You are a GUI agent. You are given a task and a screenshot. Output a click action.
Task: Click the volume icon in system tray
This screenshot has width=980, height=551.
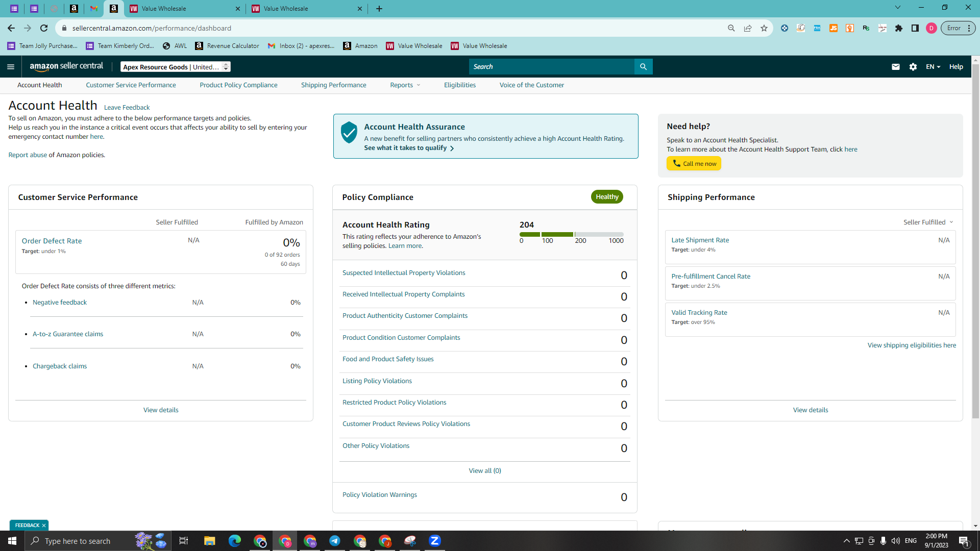point(896,541)
